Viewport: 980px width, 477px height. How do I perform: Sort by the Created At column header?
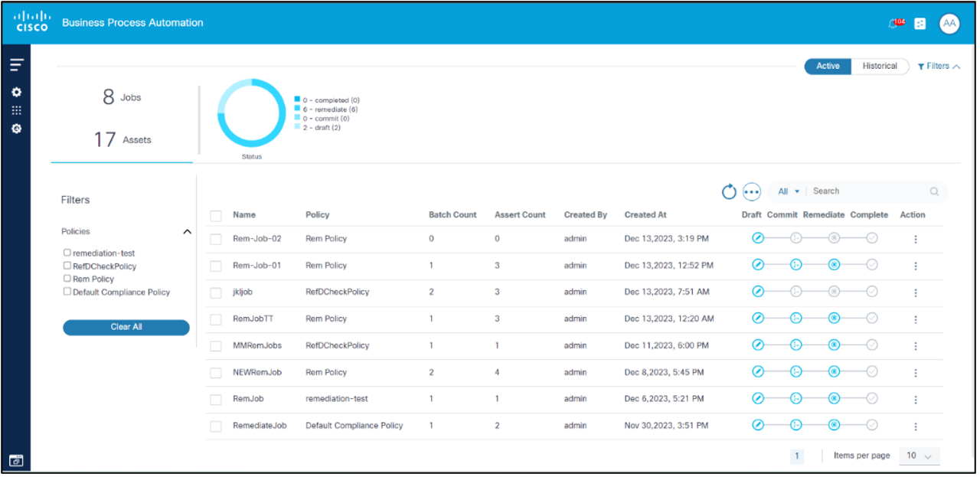pyautogui.click(x=645, y=215)
